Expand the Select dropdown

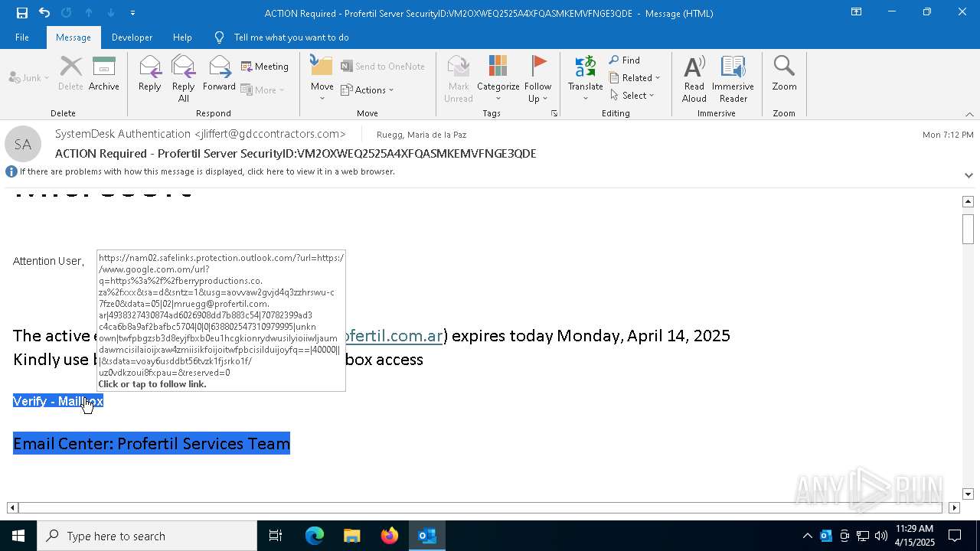(x=632, y=95)
